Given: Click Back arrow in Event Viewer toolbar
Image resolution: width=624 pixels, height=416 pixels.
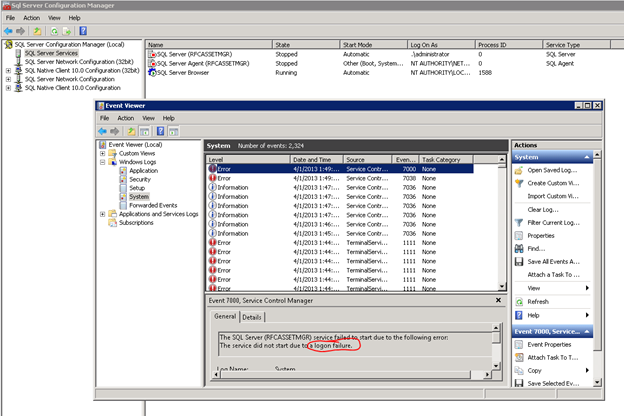Looking at the screenshot, I should 102,131.
